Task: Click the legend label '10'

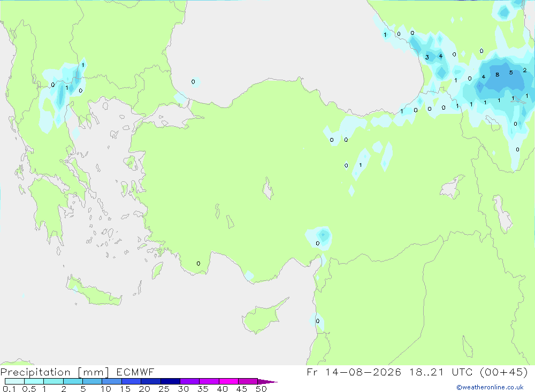Action: tap(106, 389)
